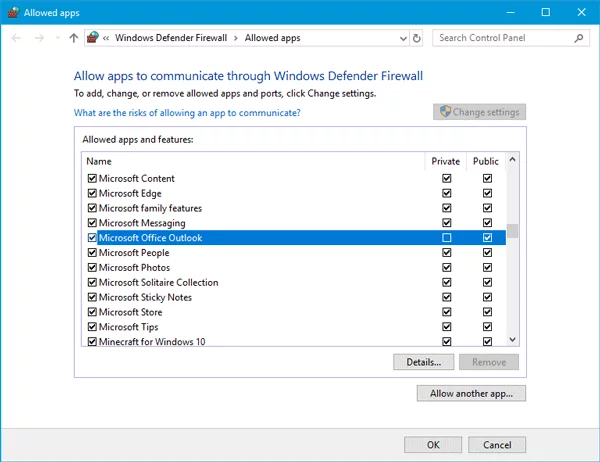The height and width of the screenshot is (462, 600).
Task: Toggle Public for Microsoft Photos
Action: (x=487, y=268)
